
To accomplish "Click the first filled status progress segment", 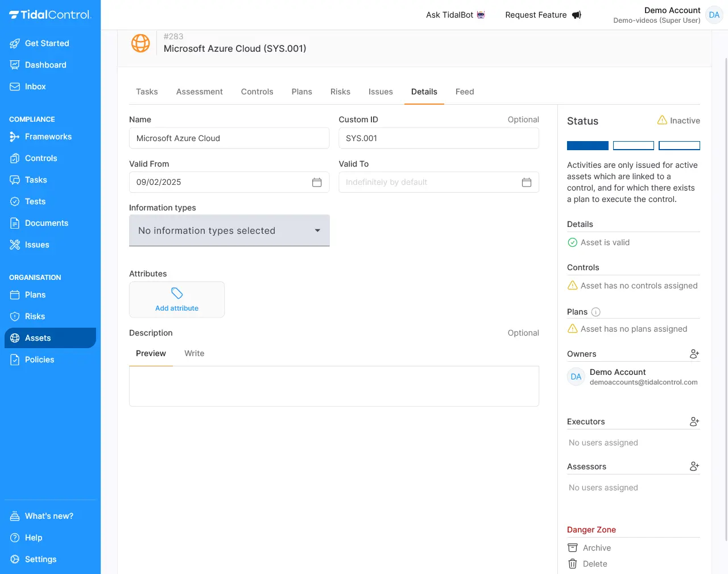I will tap(588, 146).
